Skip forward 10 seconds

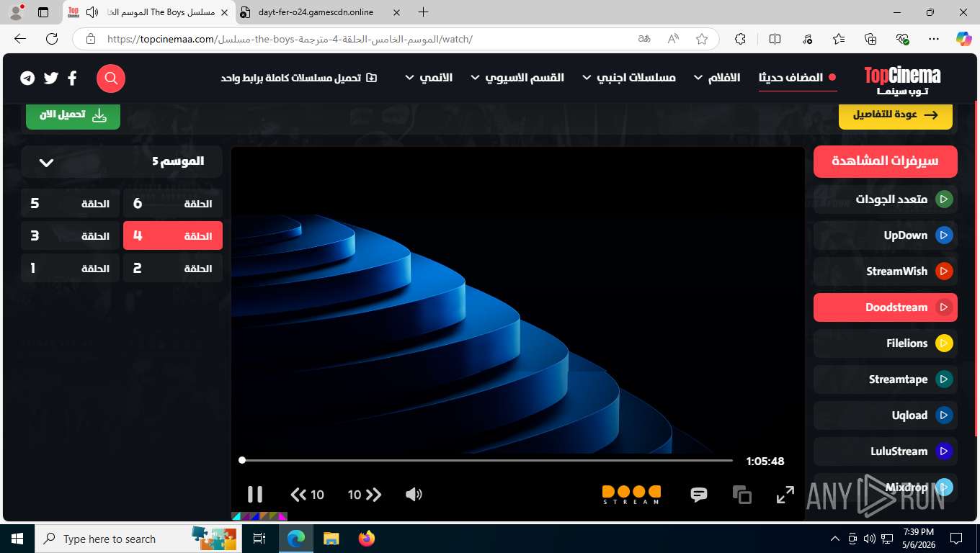click(365, 495)
